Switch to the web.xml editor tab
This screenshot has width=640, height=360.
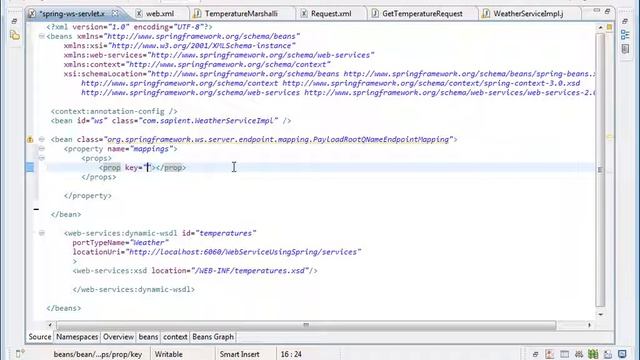160,13
